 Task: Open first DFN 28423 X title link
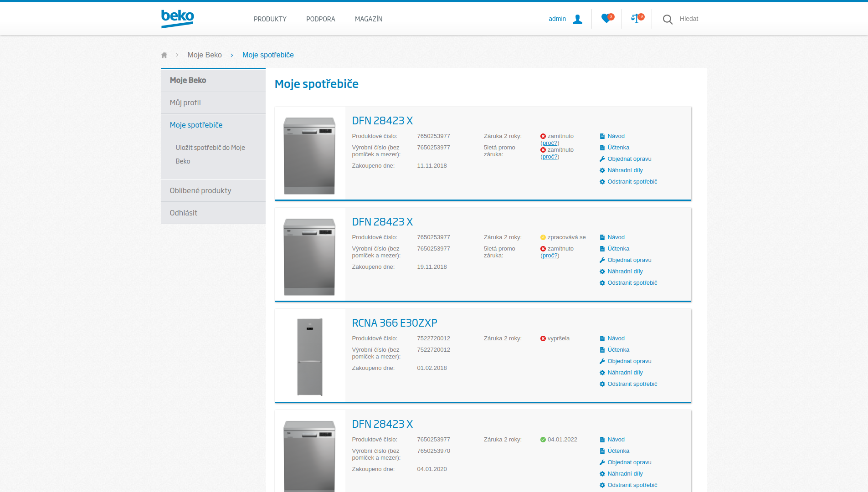coord(382,121)
